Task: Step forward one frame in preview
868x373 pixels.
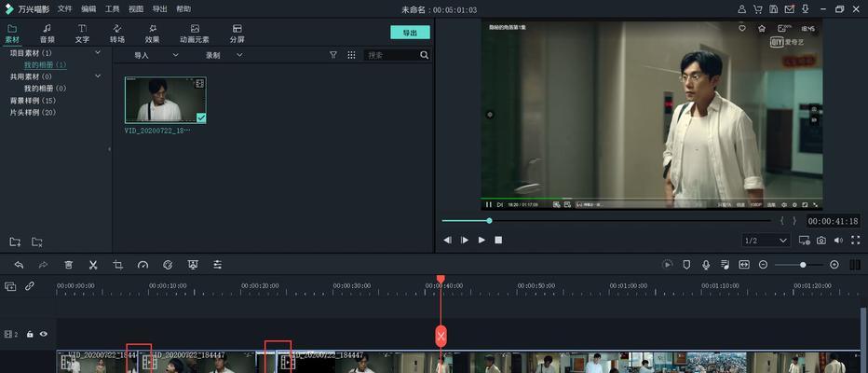Action: tap(465, 240)
